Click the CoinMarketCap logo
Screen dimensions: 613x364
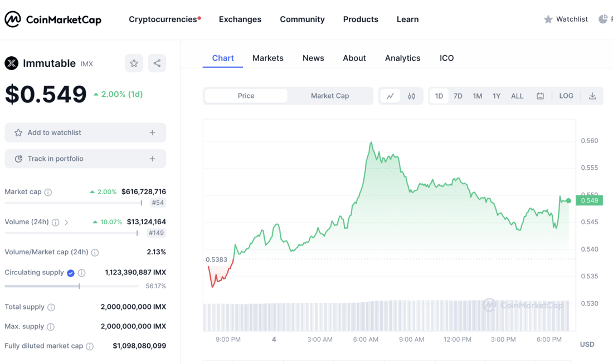pos(53,19)
